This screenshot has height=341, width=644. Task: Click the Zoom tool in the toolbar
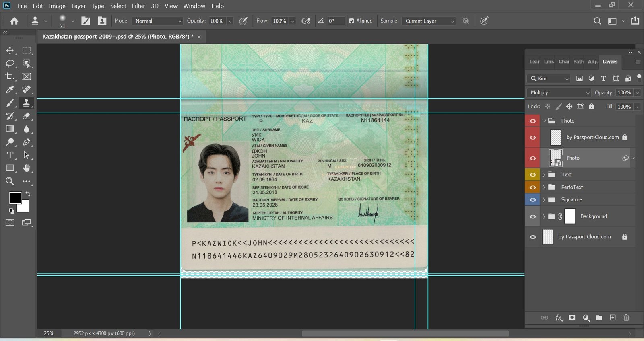(x=10, y=181)
